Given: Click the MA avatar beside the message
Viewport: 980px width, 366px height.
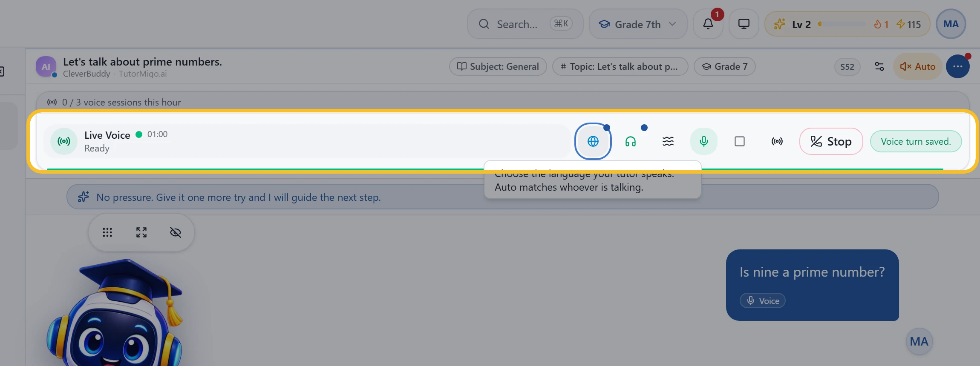Looking at the screenshot, I should pyautogui.click(x=919, y=341).
